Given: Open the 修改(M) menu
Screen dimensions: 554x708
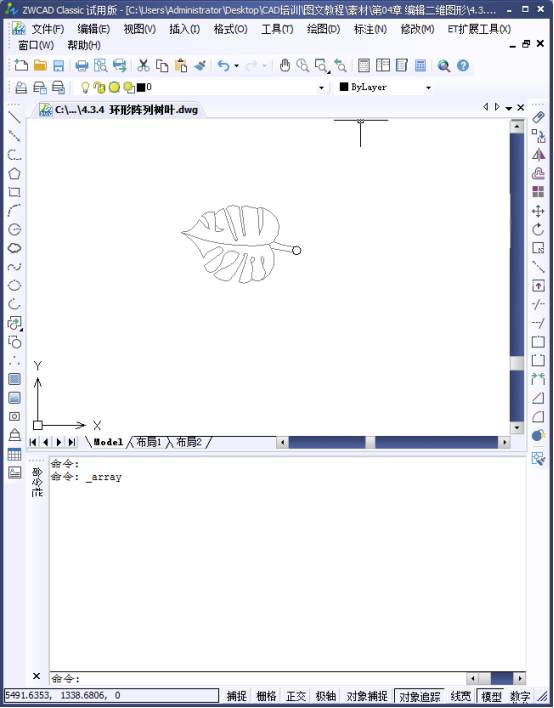Looking at the screenshot, I should [x=417, y=29].
